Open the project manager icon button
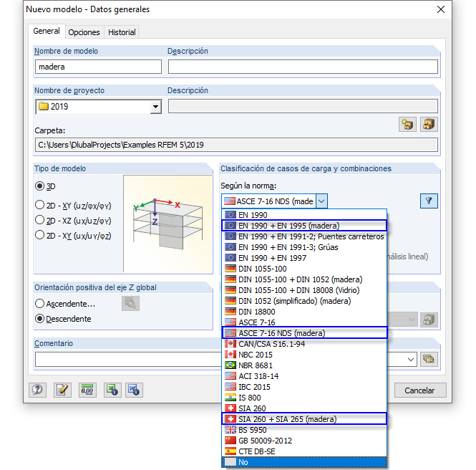476x470 pixels. click(429, 124)
